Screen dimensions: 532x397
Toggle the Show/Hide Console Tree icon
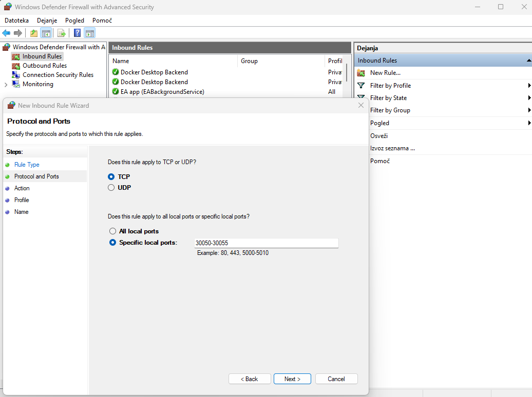pos(46,33)
